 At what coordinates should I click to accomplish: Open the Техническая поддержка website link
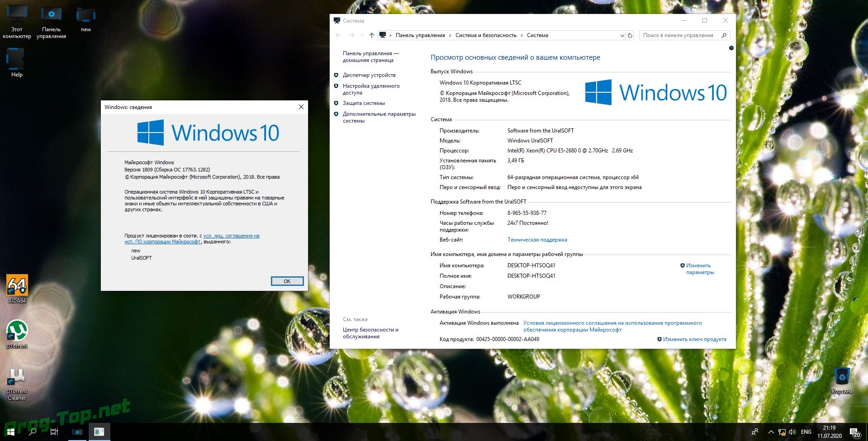(x=537, y=240)
